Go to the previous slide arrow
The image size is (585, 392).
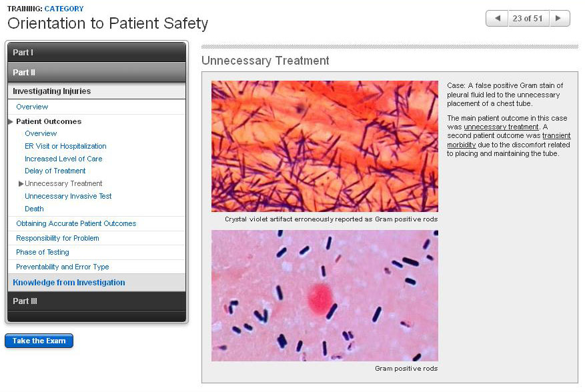coord(497,19)
